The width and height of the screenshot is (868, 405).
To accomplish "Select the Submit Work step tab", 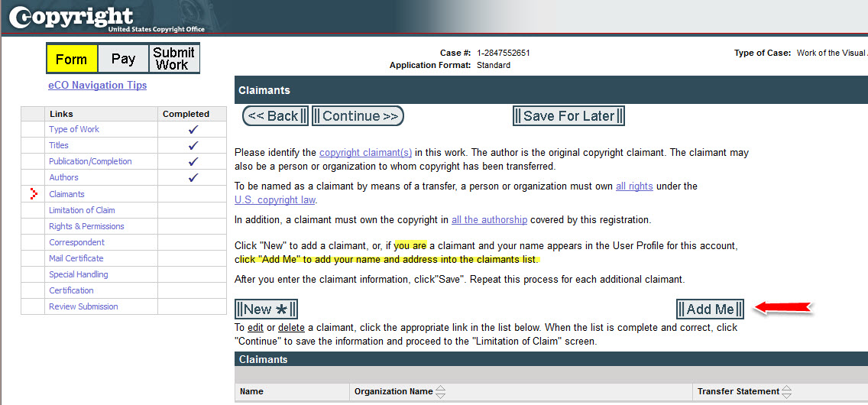I will click(173, 59).
